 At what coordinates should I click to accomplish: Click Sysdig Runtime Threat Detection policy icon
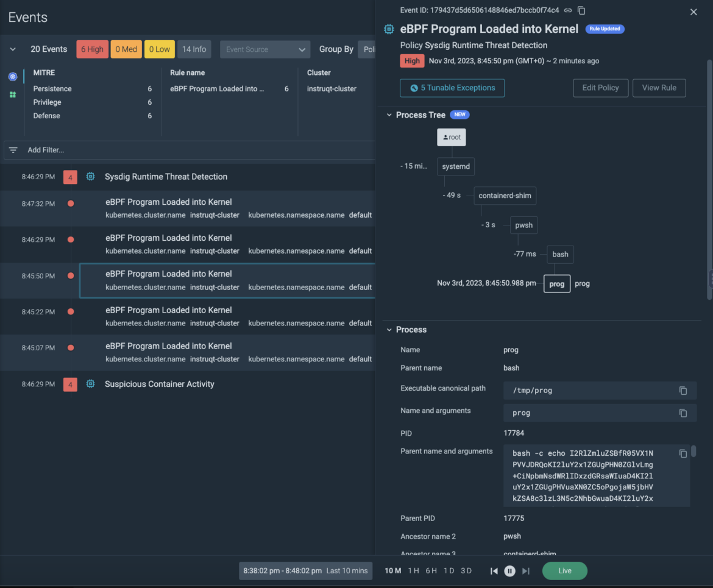point(90,177)
